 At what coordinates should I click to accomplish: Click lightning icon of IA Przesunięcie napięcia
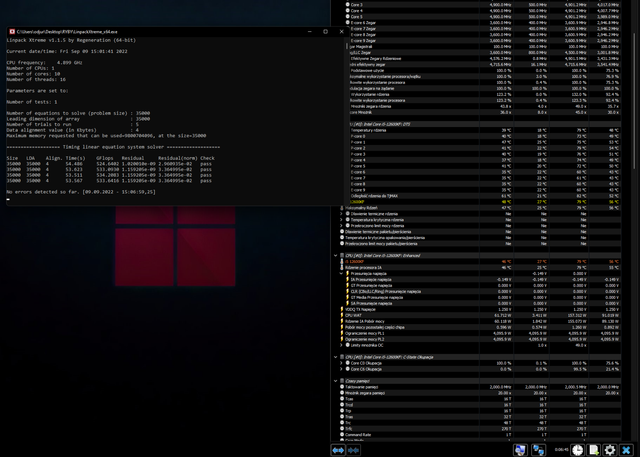click(x=348, y=280)
